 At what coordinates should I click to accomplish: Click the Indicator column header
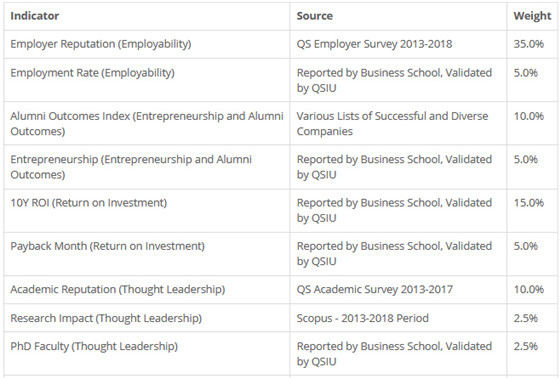[x=35, y=16]
